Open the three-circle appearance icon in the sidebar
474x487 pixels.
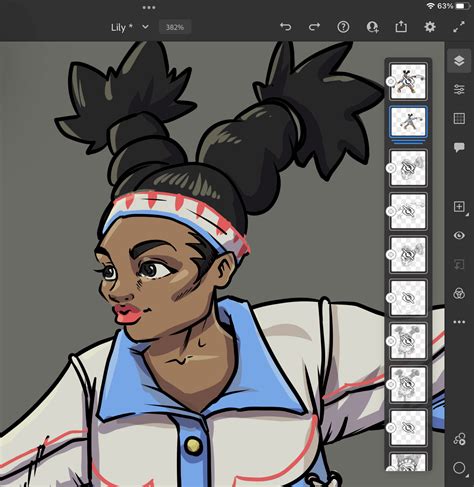pos(459,293)
